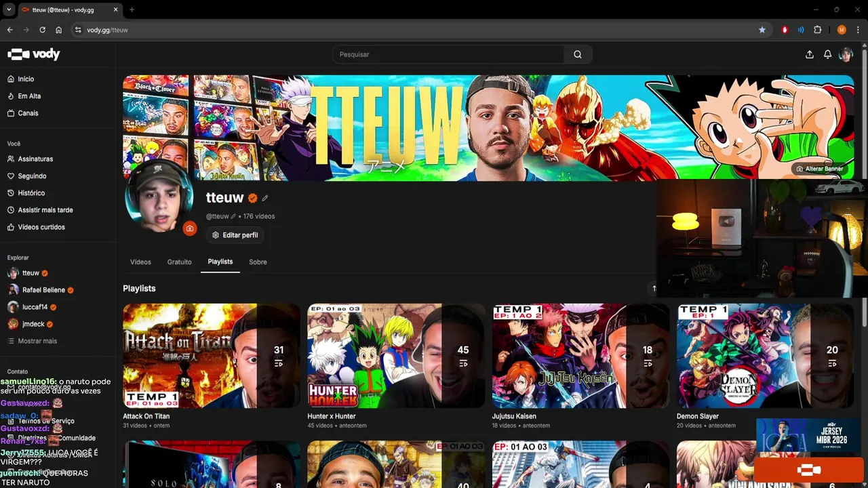Open the Início home page

coord(26,79)
